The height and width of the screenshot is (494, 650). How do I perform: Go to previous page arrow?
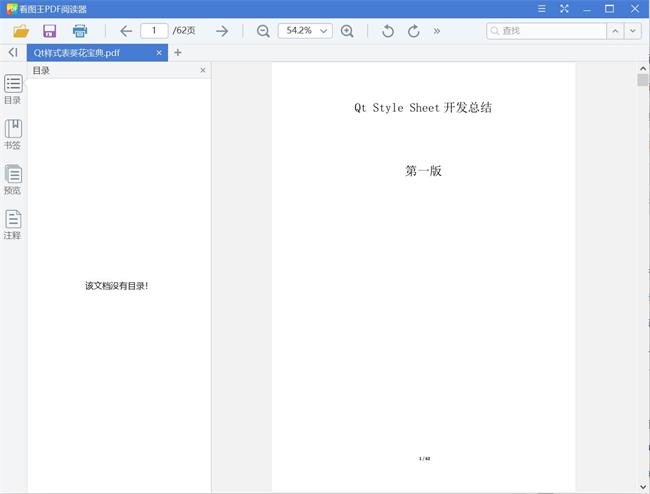[x=126, y=31]
